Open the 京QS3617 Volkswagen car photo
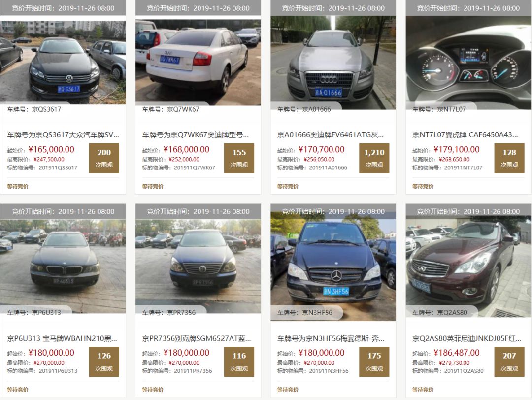 [x=63, y=62]
